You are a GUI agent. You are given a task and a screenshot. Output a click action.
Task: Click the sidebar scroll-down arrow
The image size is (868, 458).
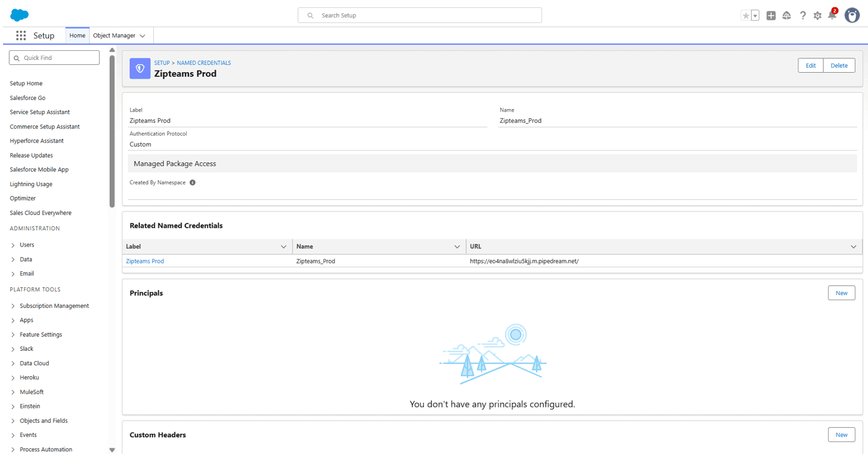point(112,450)
